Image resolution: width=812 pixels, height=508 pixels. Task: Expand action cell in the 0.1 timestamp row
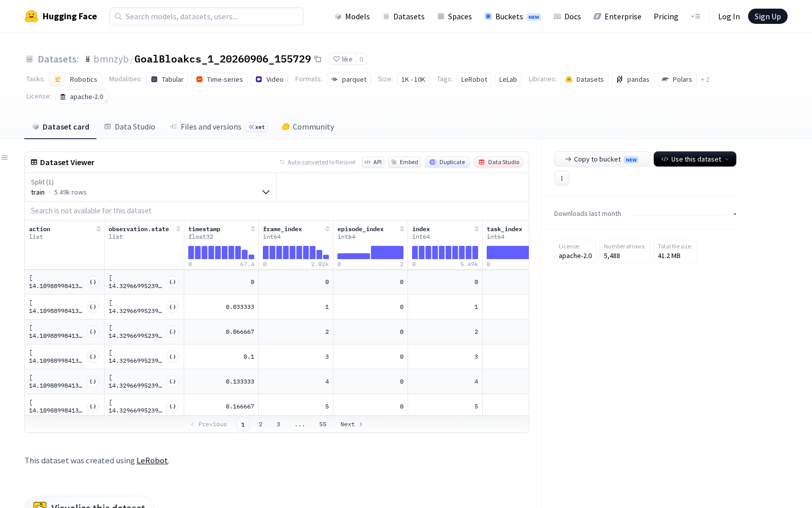(x=93, y=357)
